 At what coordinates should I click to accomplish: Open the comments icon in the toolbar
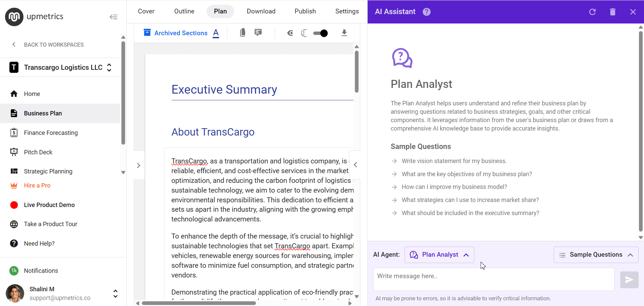258,33
